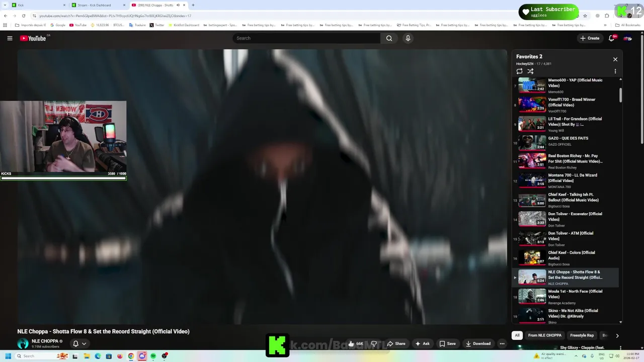Click the playlist panel scrollbar

click(620, 96)
